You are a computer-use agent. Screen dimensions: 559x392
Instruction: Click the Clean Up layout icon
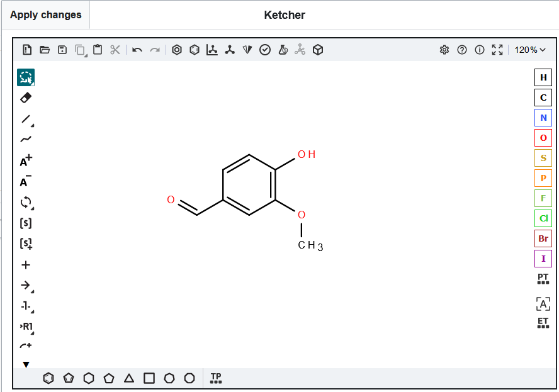click(x=230, y=50)
